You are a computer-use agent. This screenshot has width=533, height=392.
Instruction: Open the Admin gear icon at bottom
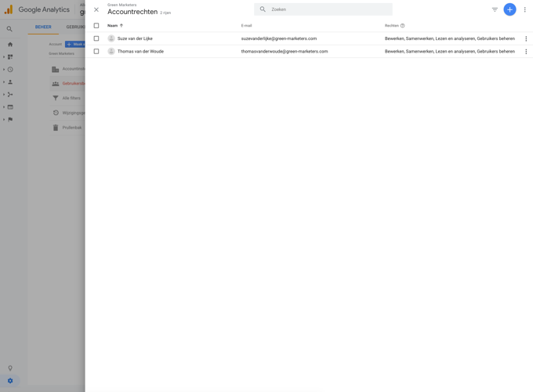point(10,381)
